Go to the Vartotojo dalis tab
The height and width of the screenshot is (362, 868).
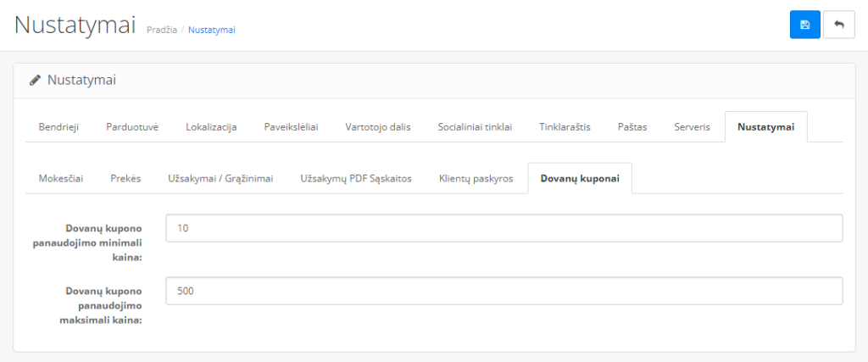(x=378, y=127)
